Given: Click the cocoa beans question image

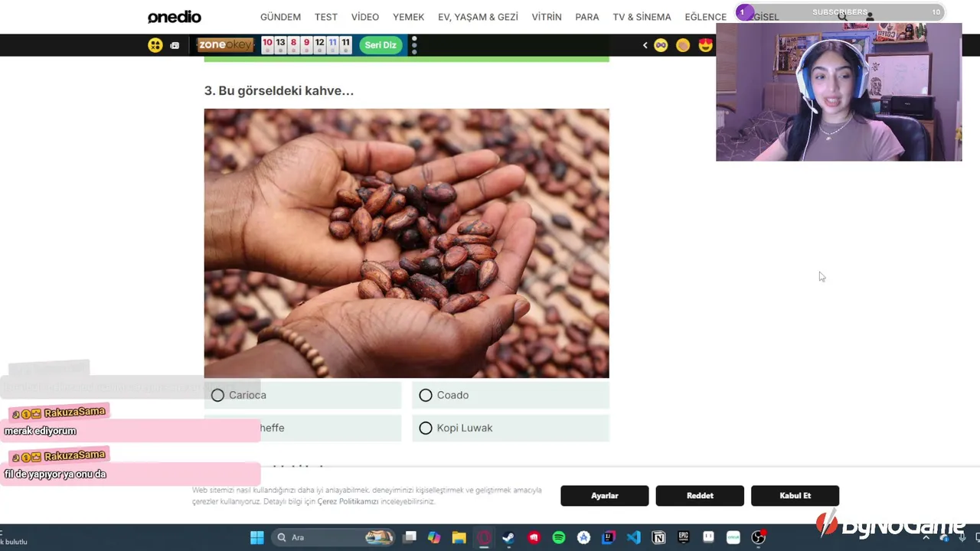Looking at the screenshot, I should [407, 243].
